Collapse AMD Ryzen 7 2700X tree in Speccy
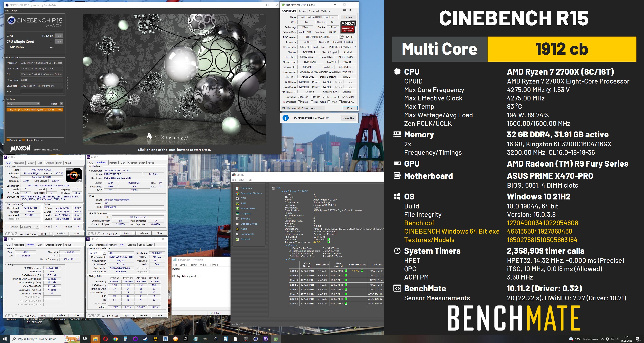Screen dimensions: 644x343 pos(282,192)
